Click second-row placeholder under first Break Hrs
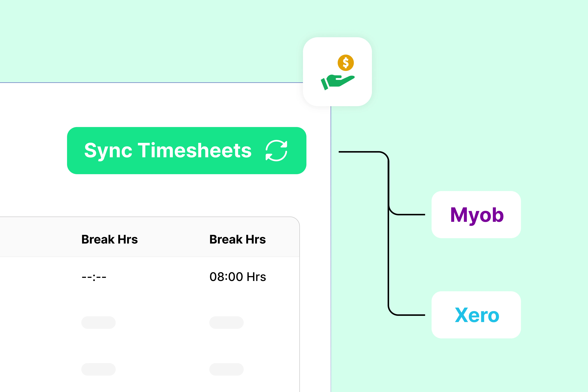 (98, 323)
